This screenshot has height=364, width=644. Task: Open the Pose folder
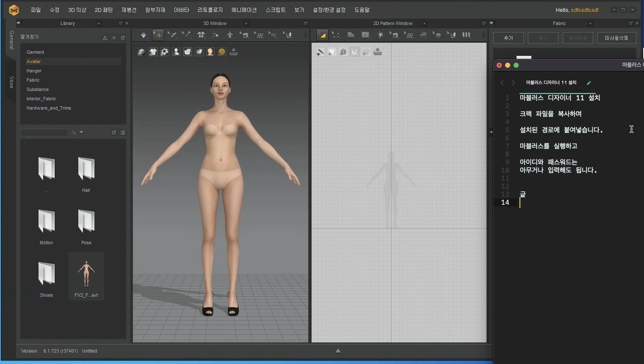tap(86, 226)
